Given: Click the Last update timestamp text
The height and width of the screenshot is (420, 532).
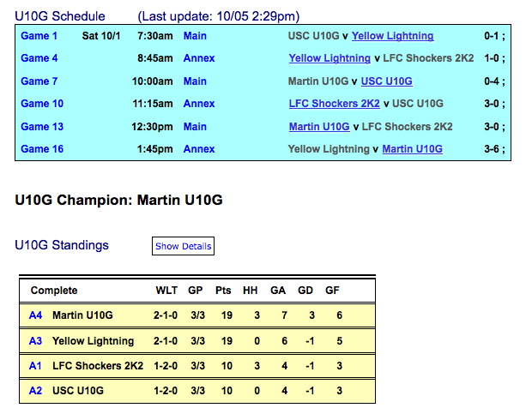Looking at the screenshot, I should (219, 16).
